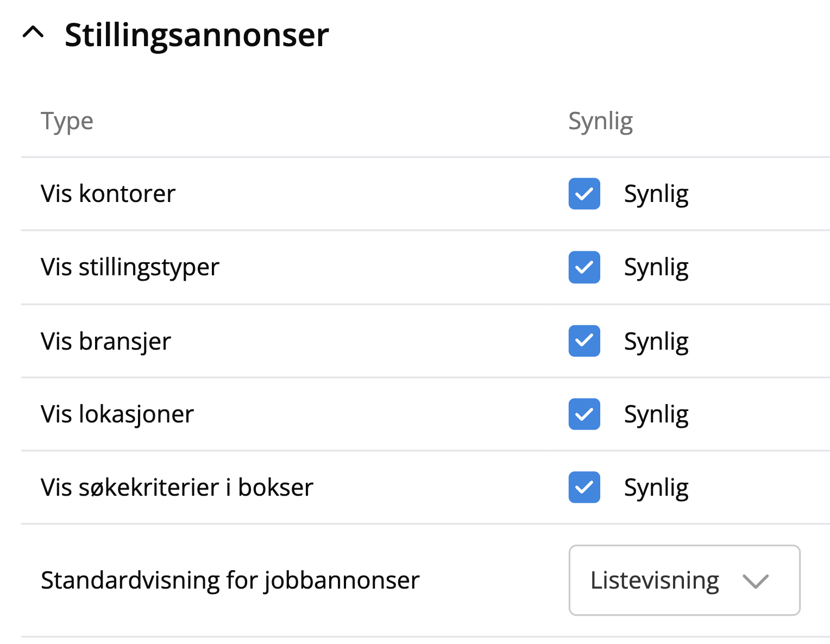This screenshot has width=830, height=644.
Task: Untick the Vis lokasjoner checkbox
Action: point(584,414)
